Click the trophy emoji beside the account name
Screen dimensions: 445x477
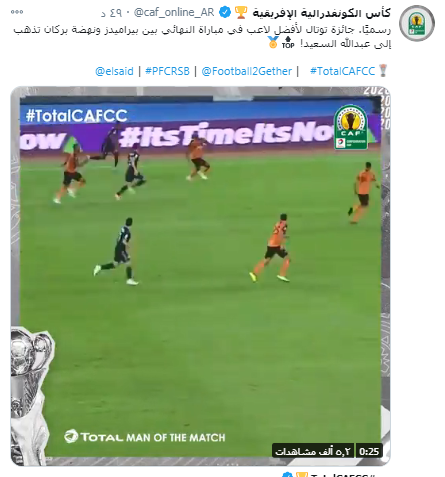tap(241, 12)
